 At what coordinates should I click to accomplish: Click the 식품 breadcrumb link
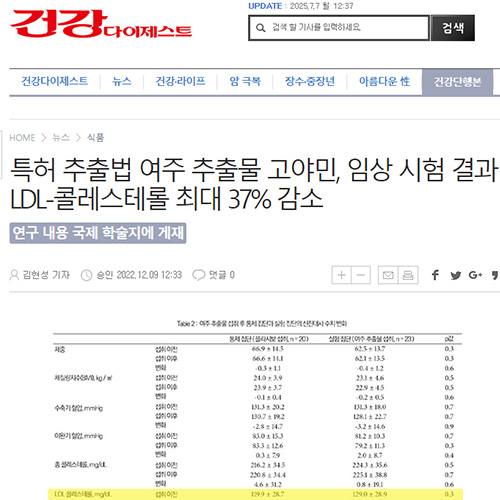95,137
